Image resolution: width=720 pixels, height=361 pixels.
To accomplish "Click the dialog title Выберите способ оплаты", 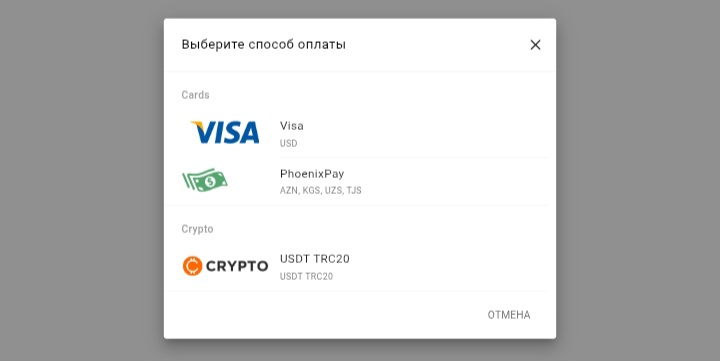I will pyautogui.click(x=264, y=45).
